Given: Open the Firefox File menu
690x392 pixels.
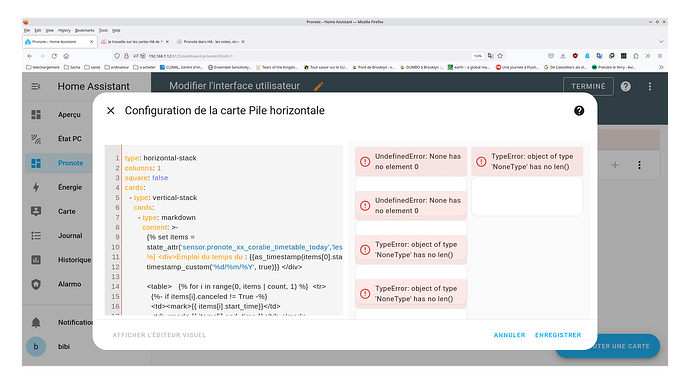Looking at the screenshot, I should [27, 30].
